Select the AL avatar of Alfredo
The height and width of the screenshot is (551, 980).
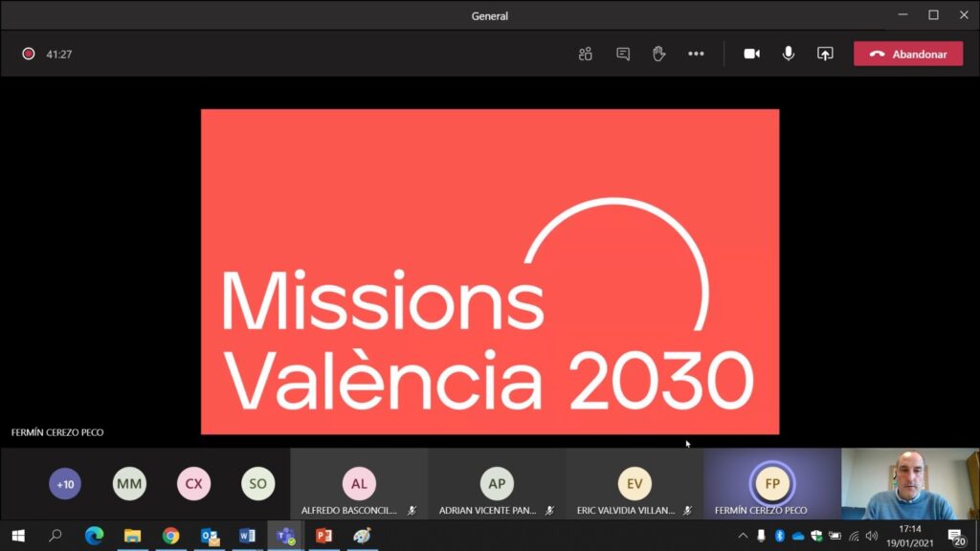click(359, 483)
